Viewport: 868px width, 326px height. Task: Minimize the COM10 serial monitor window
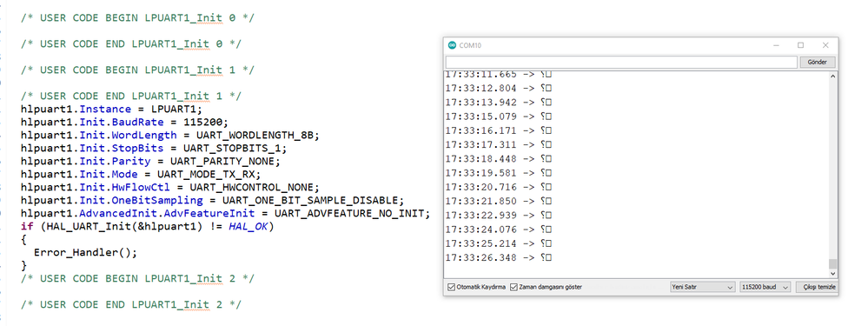coord(777,45)
